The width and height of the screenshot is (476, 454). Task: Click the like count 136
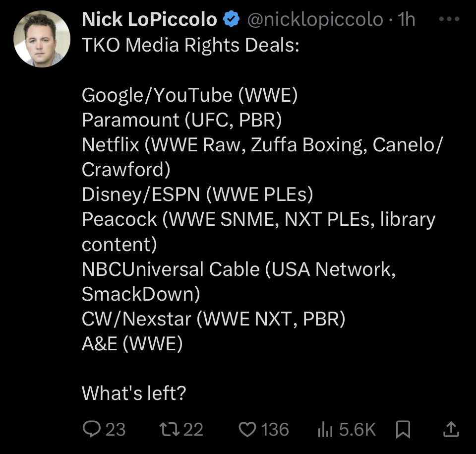click(276, 429)
